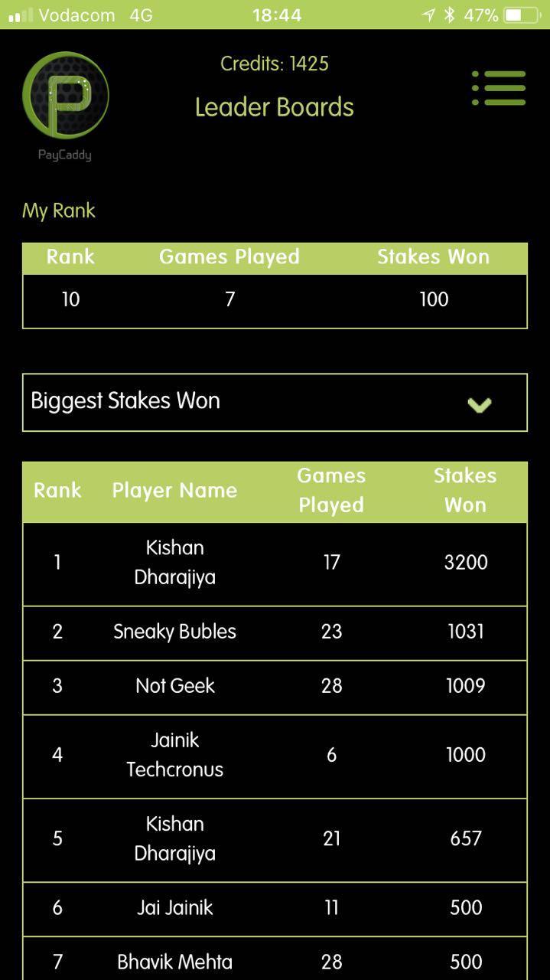Expand the Biggest Stakes Won dropdown
Screen dimensions: 550x980
(x=275, y=402)
